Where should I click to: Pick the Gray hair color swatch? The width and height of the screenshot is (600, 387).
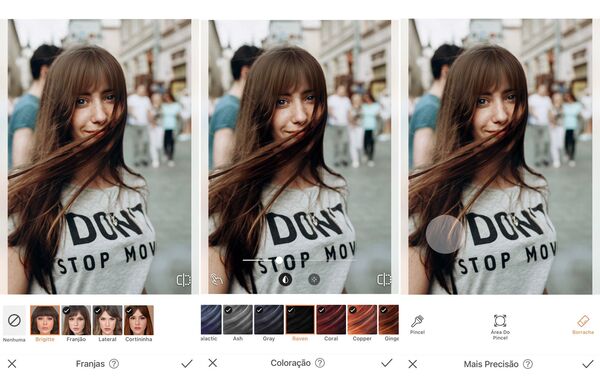(269, 320)
